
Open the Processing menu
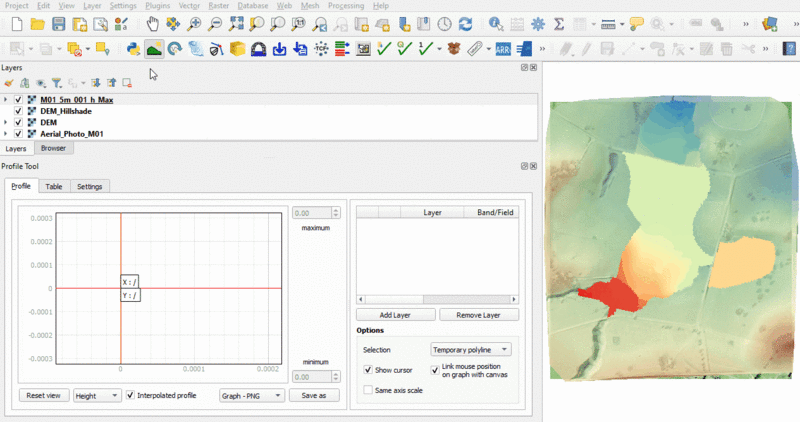coord(346,6)
